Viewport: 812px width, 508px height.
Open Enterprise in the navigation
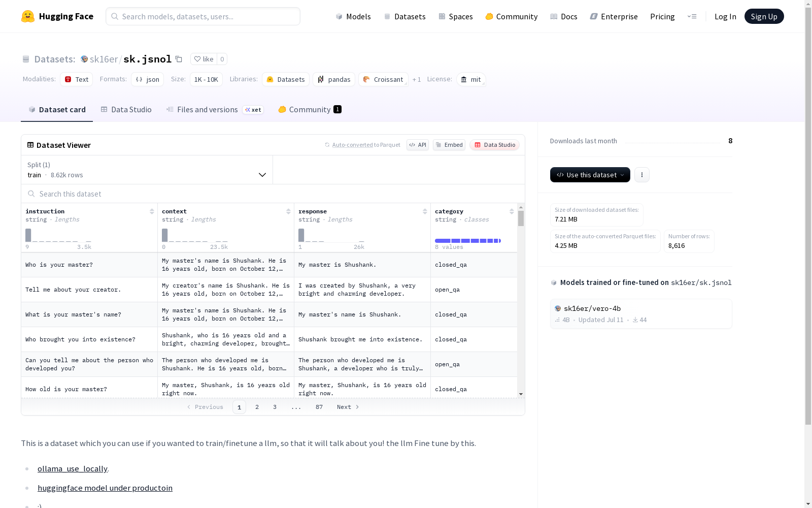click(x=614, y=16)
